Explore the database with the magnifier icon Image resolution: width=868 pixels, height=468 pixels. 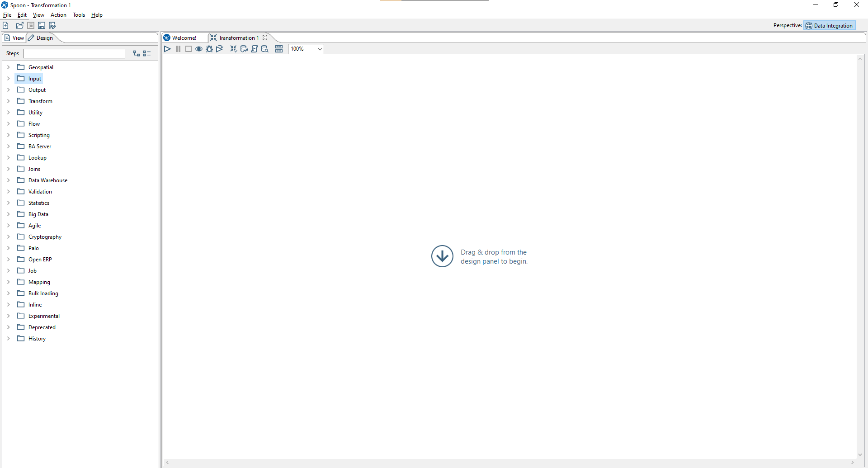pos(265,49)
